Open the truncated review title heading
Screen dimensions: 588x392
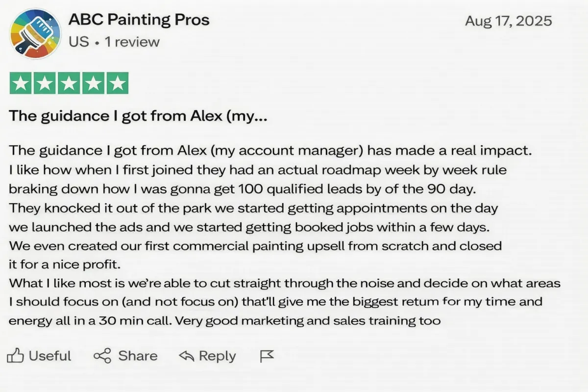click(x=138, y=117)
